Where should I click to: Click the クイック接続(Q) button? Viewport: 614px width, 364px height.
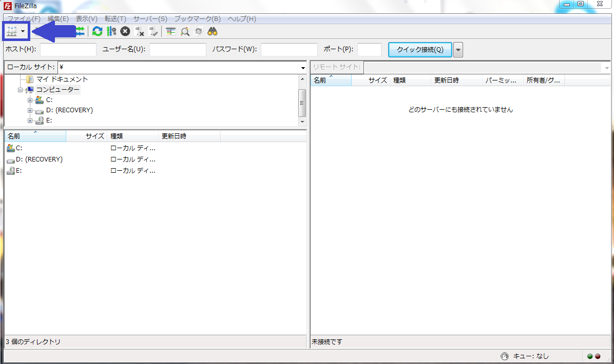point(420,50)
